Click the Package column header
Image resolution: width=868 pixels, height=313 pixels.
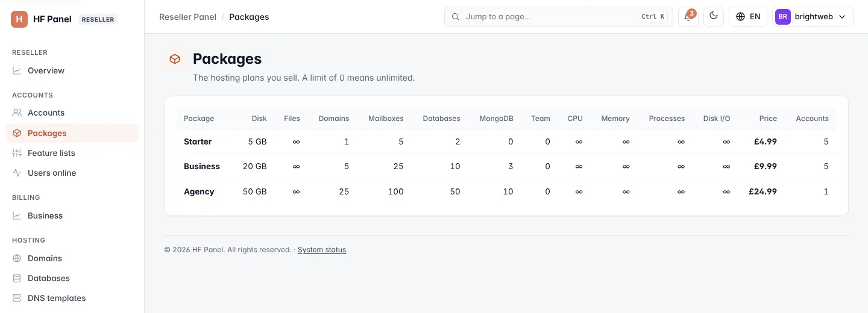pyautogui.click(x=199, y=119)
